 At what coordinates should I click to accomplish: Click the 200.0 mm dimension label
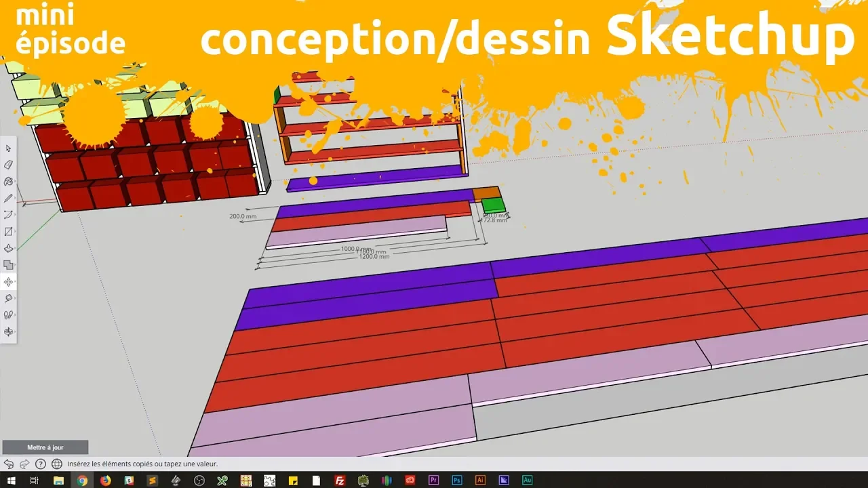pyautogui.click(x=243, y=216)
